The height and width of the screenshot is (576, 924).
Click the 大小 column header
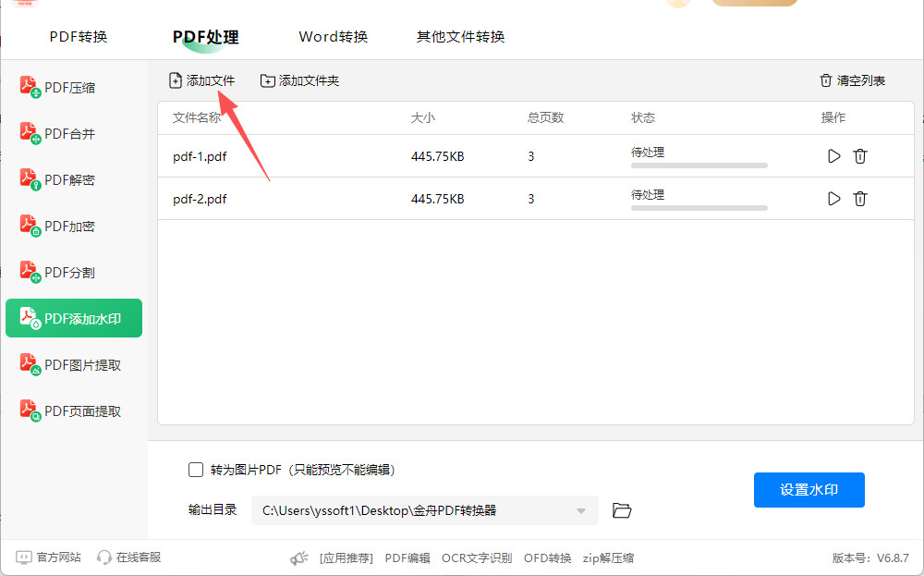click(x=423, y=118)
